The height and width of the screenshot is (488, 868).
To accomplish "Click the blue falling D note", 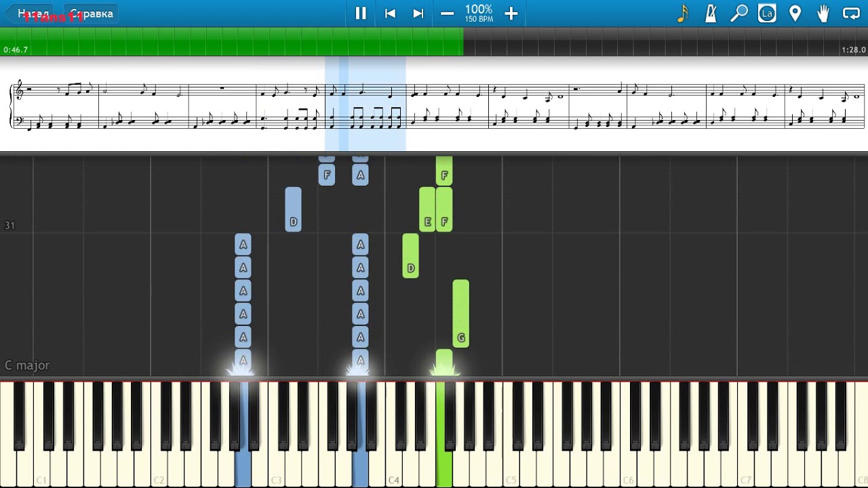I will (293, 209).
